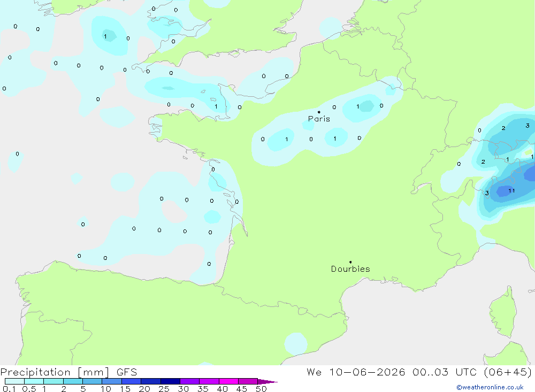Click the 15 legend scale label

125,389
